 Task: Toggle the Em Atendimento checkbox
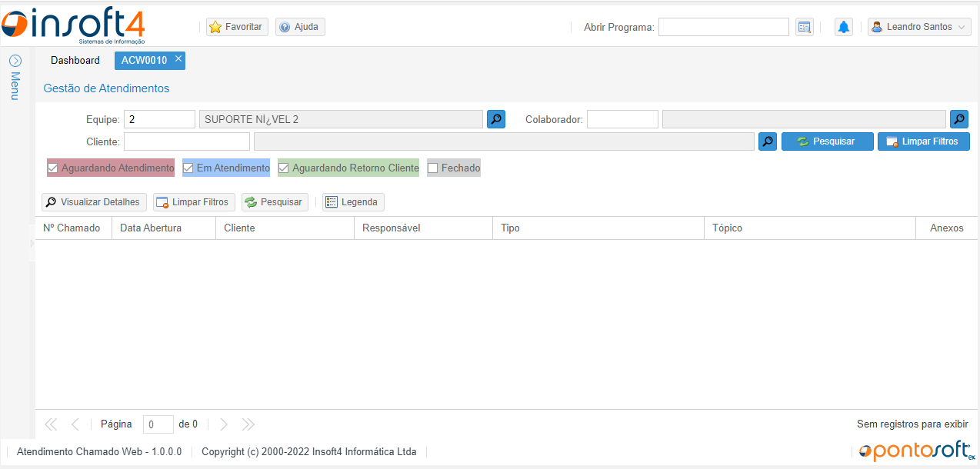188,168
